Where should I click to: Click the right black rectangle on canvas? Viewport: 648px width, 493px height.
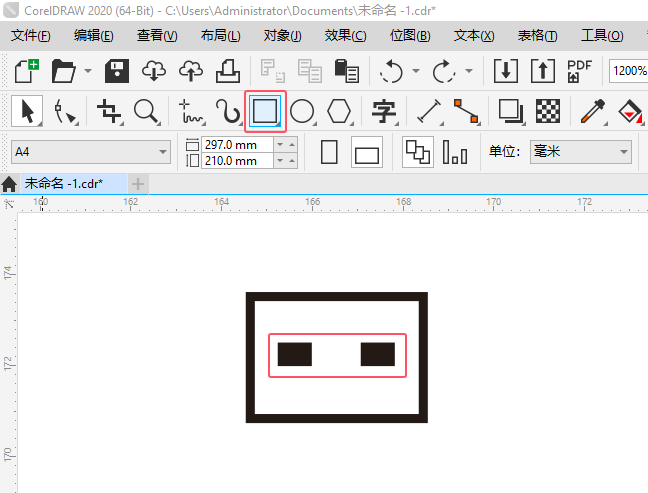378,354
